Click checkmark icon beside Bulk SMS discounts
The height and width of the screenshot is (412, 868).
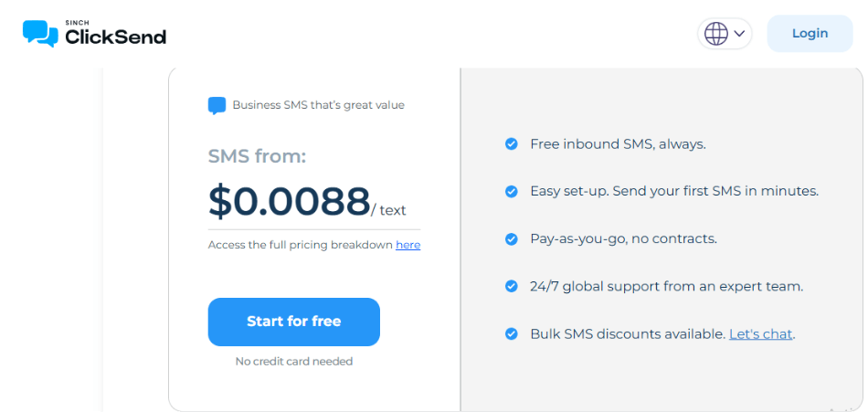[x=512, y=333]
